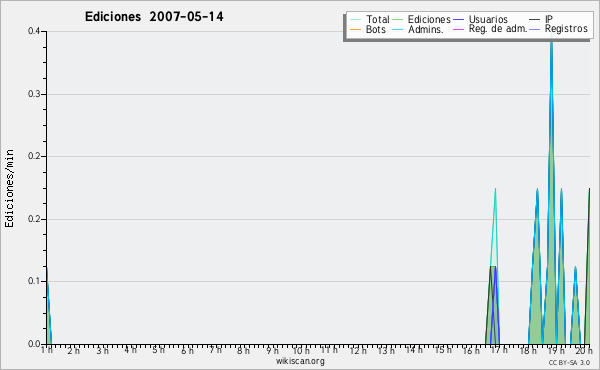The width and height of the screenshot is (600, 370).
Task: Click the orange line swatch beside Bots
Action: click(x=355, y=29)
